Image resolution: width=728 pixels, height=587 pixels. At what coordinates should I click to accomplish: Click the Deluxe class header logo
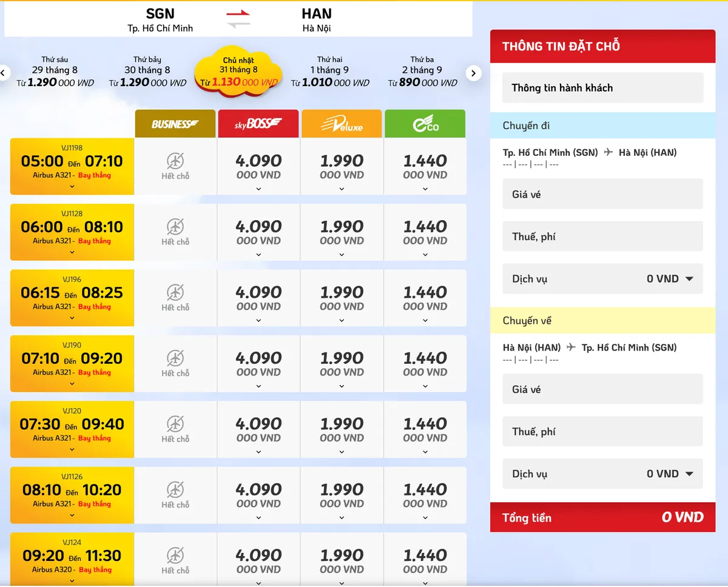[x=342, y=124]
